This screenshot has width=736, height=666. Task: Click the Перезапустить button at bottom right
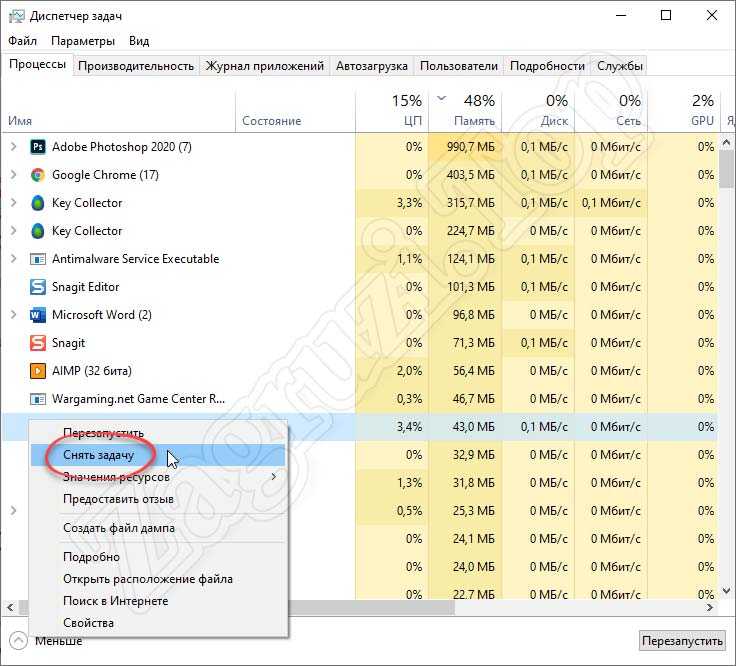tap(682, 641)
